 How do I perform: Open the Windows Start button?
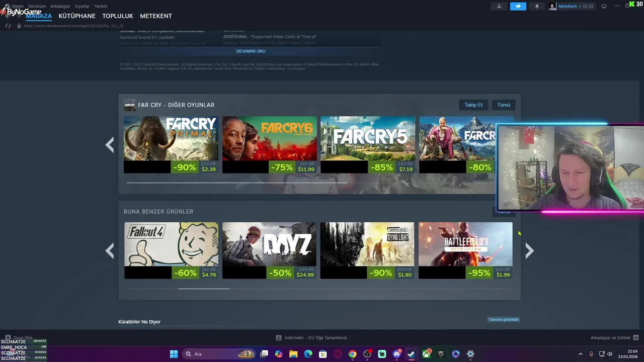click(x=174, y=354)
